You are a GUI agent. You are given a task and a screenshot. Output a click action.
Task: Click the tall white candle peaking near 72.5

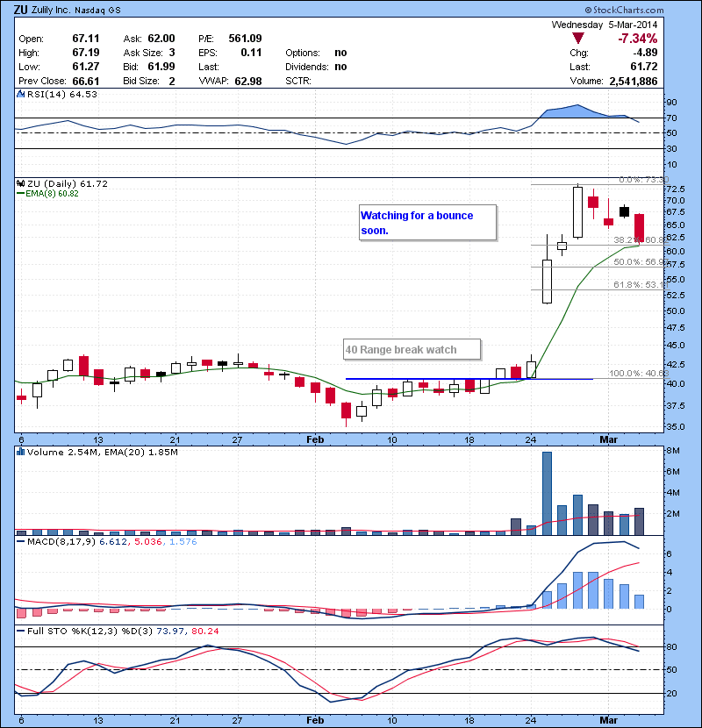tap(577, 212)
